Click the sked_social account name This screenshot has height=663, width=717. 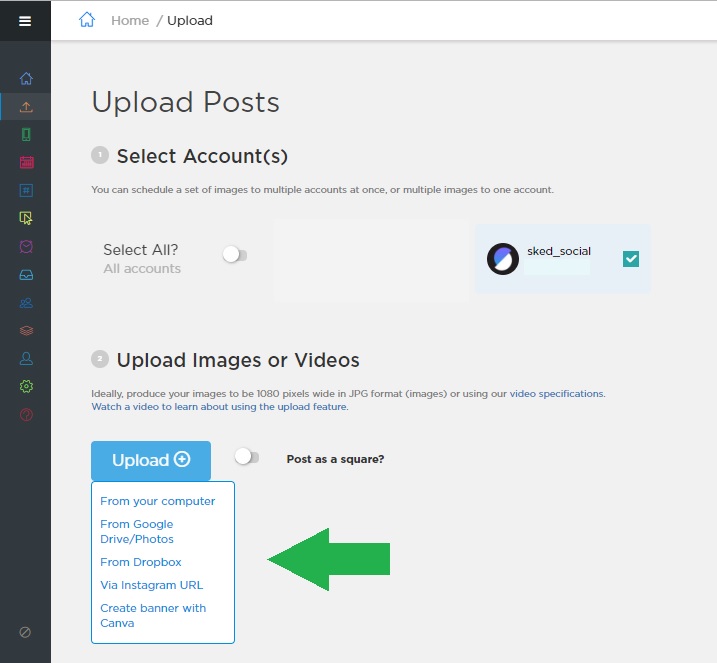[x=559, y=251]
